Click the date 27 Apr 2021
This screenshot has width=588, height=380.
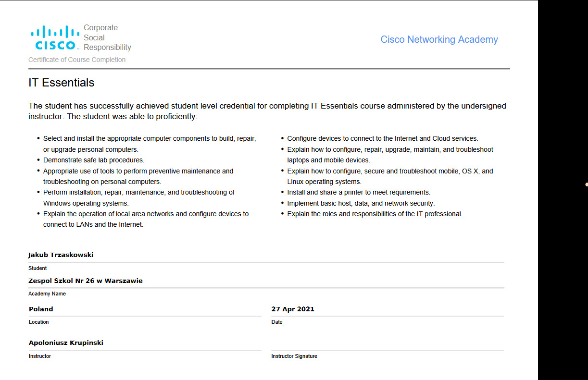[293, 309]
